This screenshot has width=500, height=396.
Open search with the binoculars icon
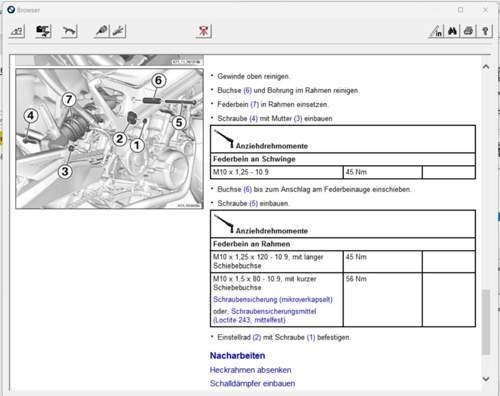pos(452,31)
